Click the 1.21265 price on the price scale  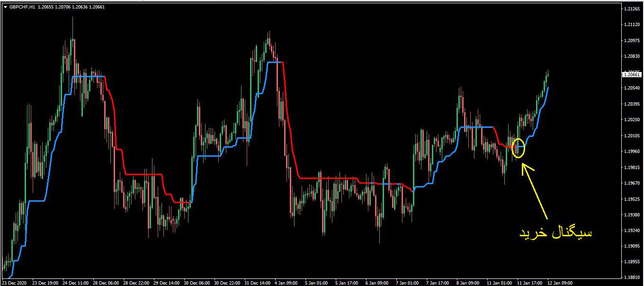click(633, 9)
